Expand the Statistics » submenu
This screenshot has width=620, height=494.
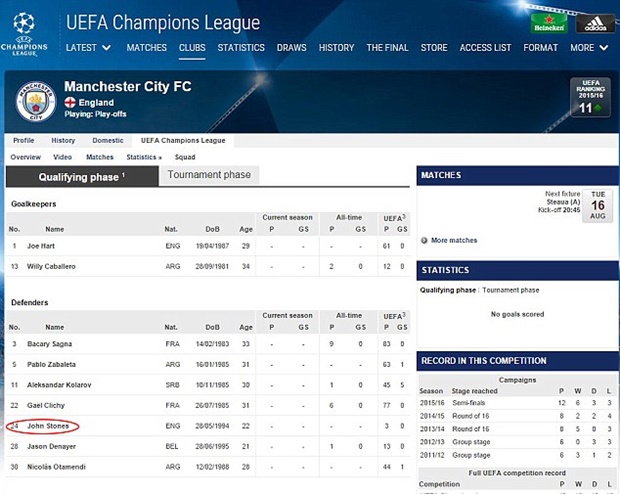[144, 157]
